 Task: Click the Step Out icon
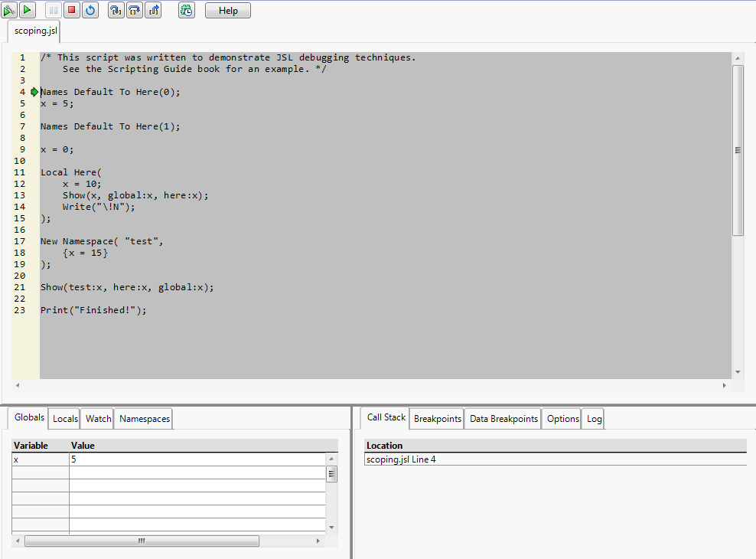click(x=153, y=10)
